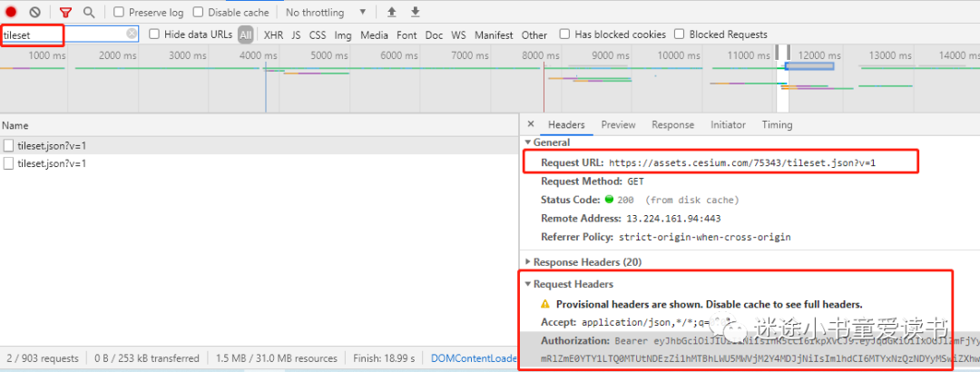Filter requests by Other
This screenshot has width=980, height=372.
[534, 35]
